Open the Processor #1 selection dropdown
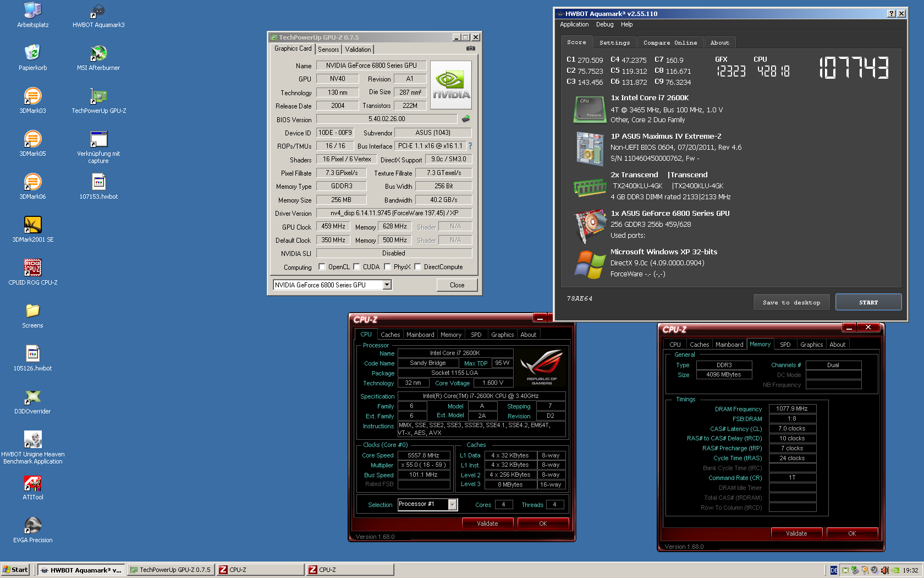Image resolution: width=924 pixels, height=578 pixels. (x=453, y=504)
